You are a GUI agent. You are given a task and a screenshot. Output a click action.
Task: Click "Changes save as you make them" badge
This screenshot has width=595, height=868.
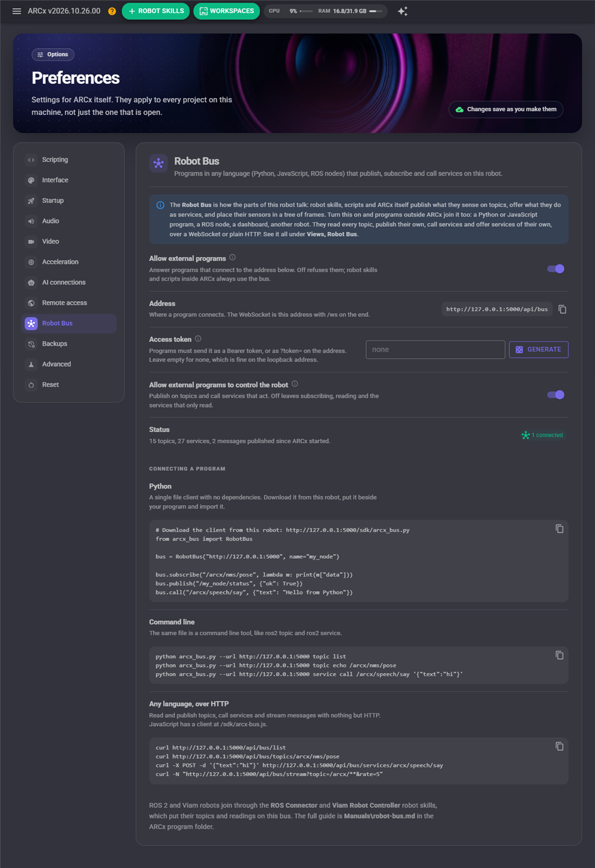506,109
